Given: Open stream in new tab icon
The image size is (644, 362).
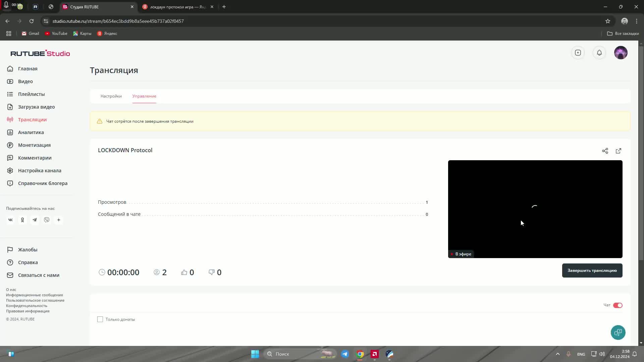Looking at the screenshot, I should click(x=619, y=151).
